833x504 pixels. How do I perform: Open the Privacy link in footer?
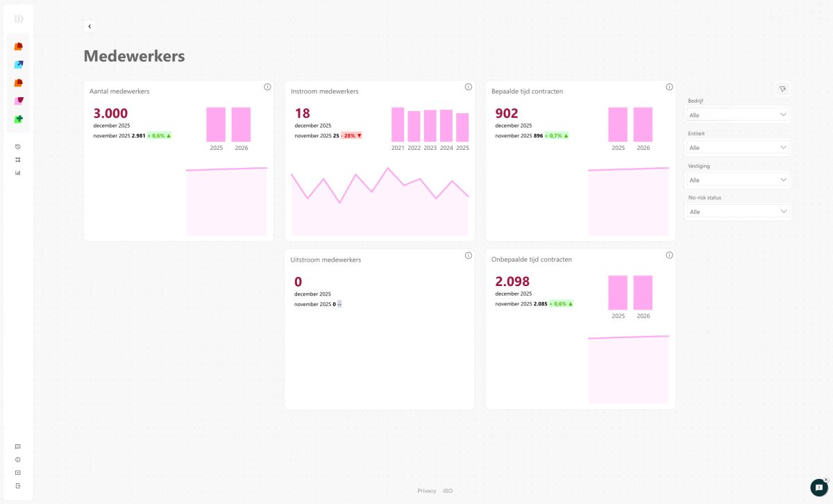426,491
